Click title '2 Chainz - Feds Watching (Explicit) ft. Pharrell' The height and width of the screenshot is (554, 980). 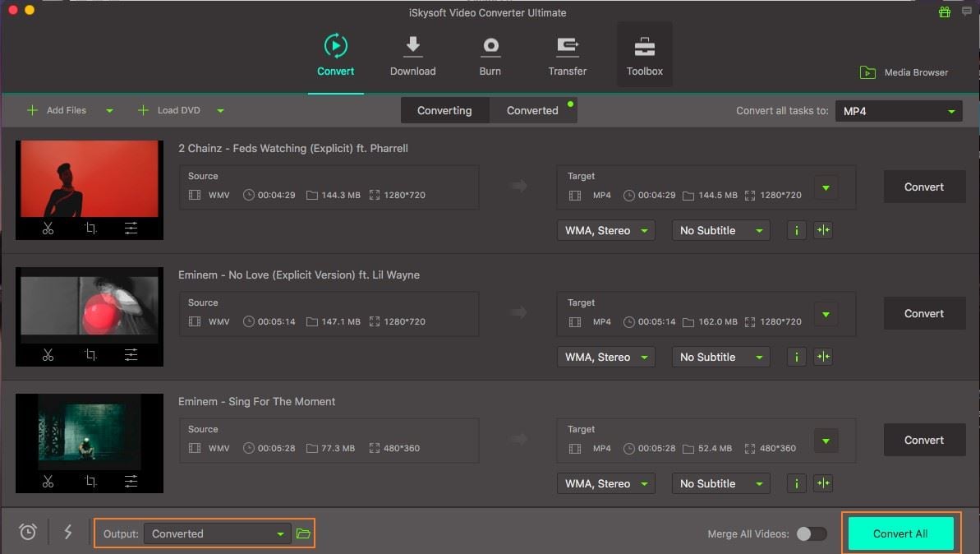click(293, 148)
